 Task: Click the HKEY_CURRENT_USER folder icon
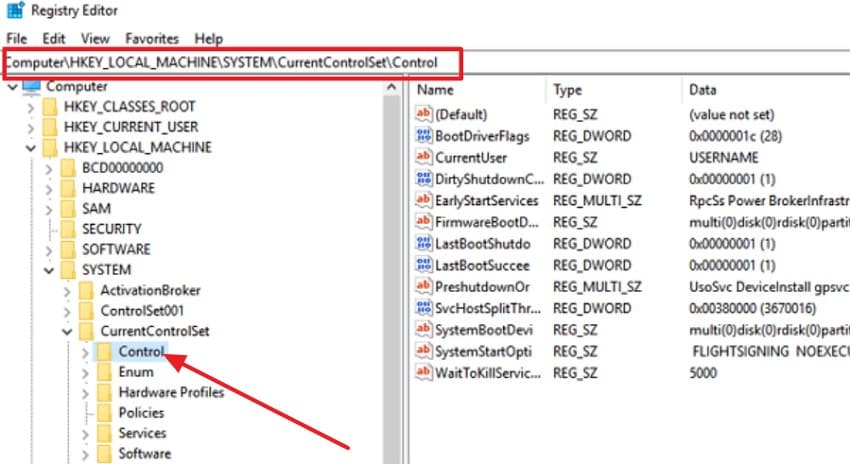tap(50, 127)
